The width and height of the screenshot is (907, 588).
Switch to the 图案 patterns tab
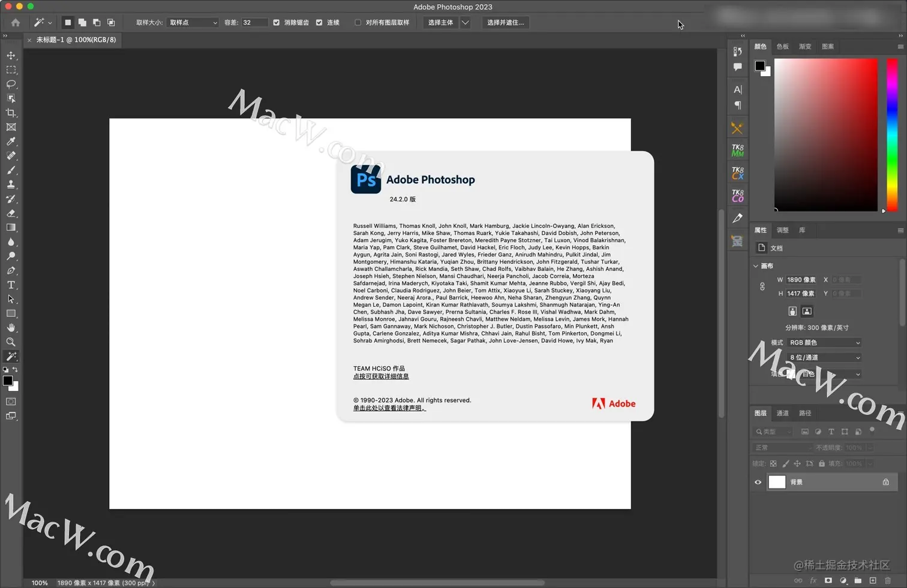click(x=828, y=47)
